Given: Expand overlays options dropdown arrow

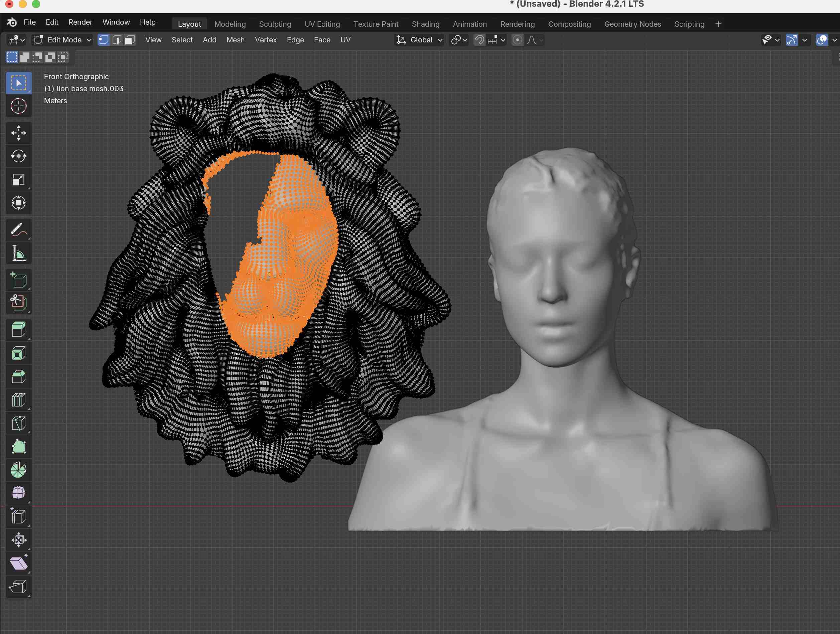Looking at the screenshot, I should pos(835,40).
